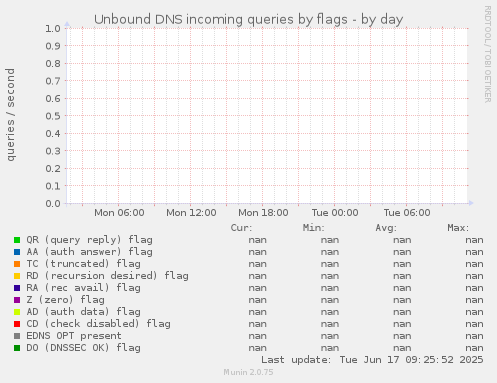Select 'RD (recursion desired) flag' legend label
Screen dimensions: 497x383
pyautogui.click(x=107, y=276)
